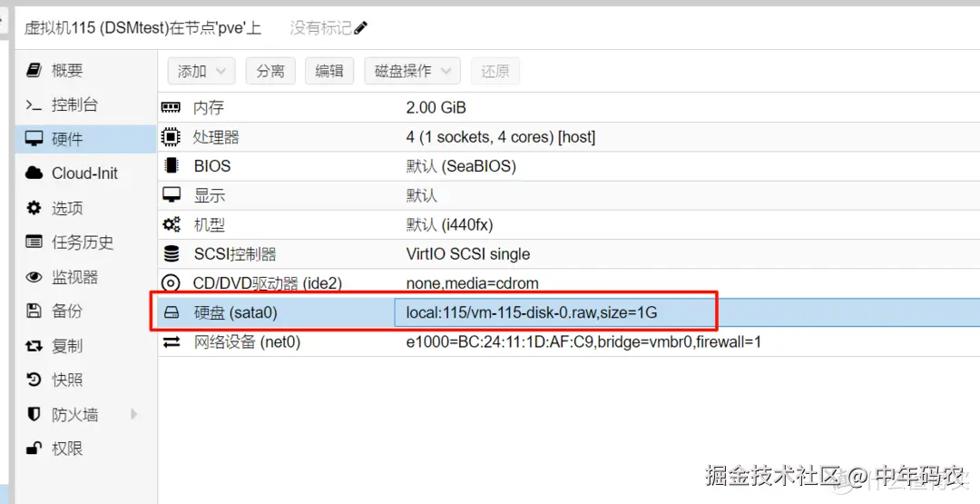The image size is (980, 504).
Task: Select the e1000=BC:24:11:1D:AF:C9 network value
Action: (x=583, y=342)
